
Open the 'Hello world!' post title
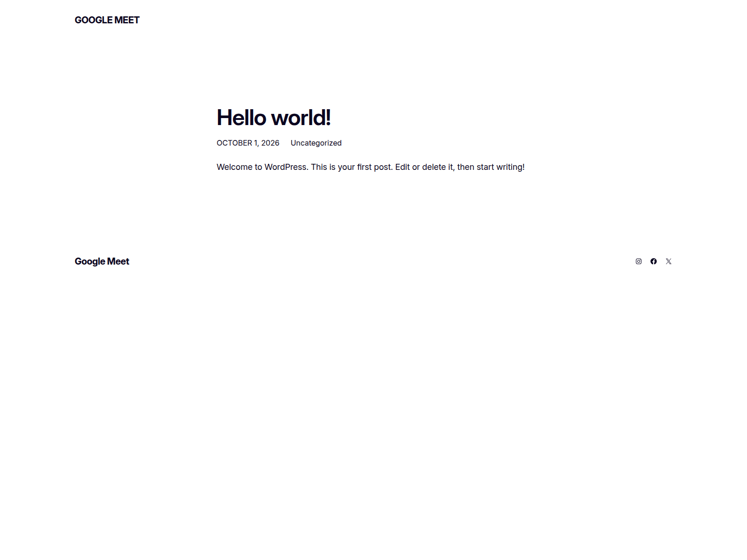[274, 118]
